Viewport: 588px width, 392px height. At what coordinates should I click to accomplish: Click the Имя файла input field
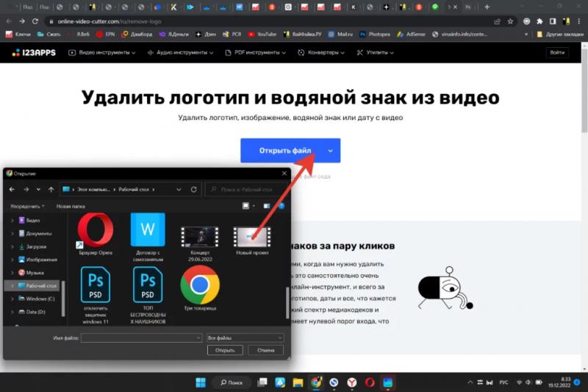141,338
